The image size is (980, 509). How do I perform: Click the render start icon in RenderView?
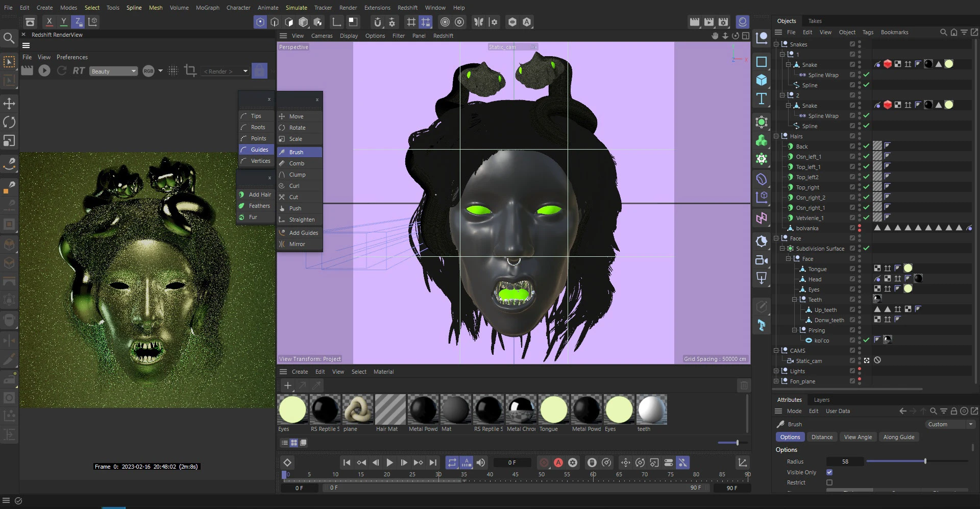coord(44,71)
